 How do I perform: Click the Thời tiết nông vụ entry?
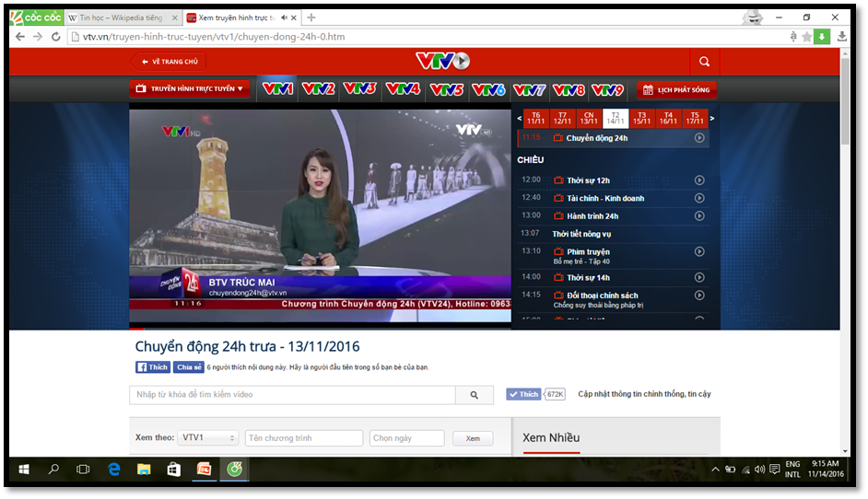coord(581,234)
